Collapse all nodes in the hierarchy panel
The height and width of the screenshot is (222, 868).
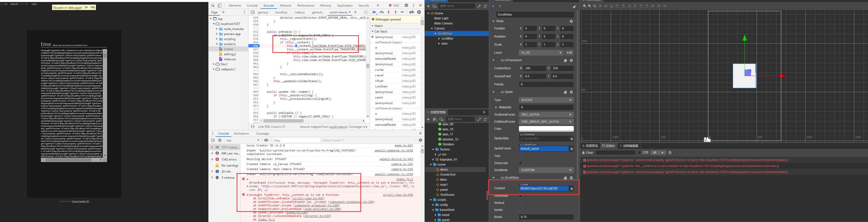479,6
